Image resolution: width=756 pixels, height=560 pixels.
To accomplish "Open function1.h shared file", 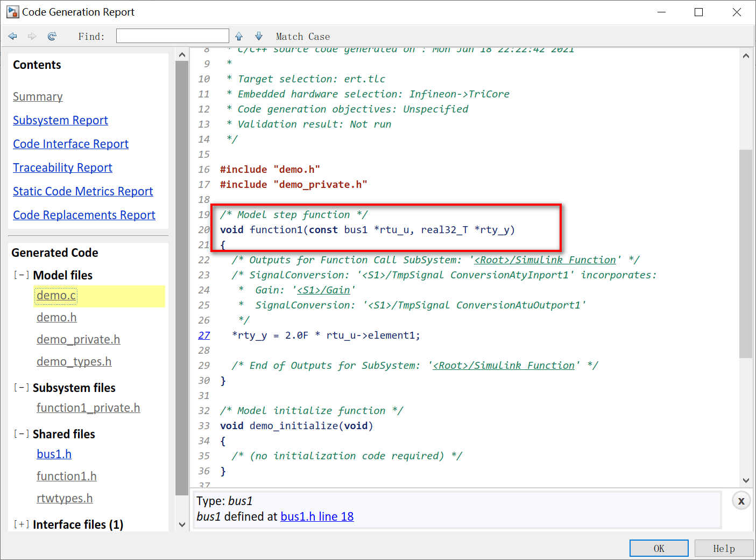I will [x=67, y=477].
